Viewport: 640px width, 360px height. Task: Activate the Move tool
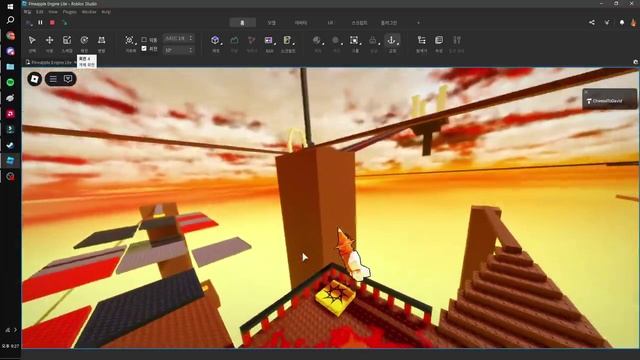tap(49, 40)
